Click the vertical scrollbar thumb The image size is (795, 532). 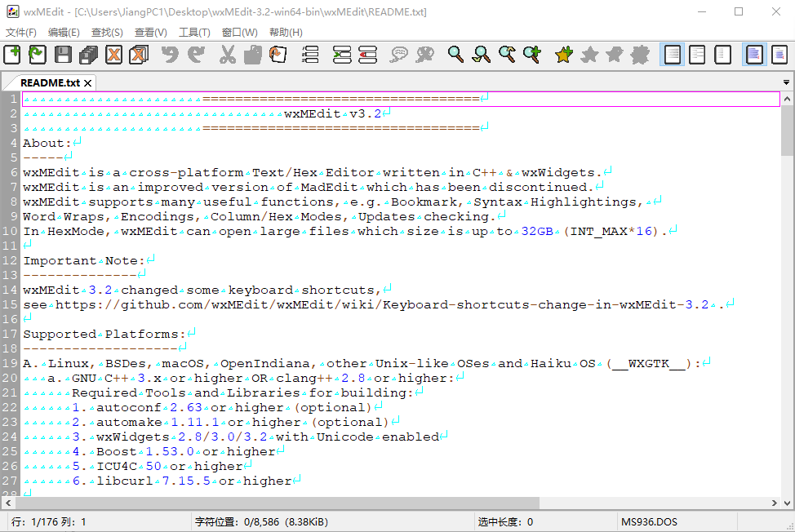787,131
